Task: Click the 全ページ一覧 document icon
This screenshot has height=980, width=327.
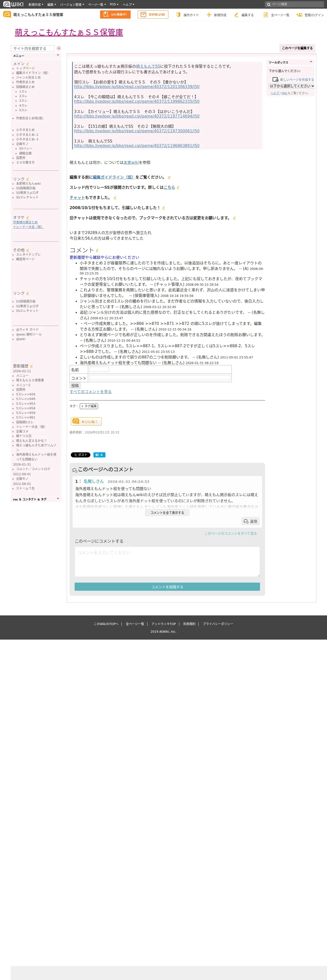Action: click(266, 15)
